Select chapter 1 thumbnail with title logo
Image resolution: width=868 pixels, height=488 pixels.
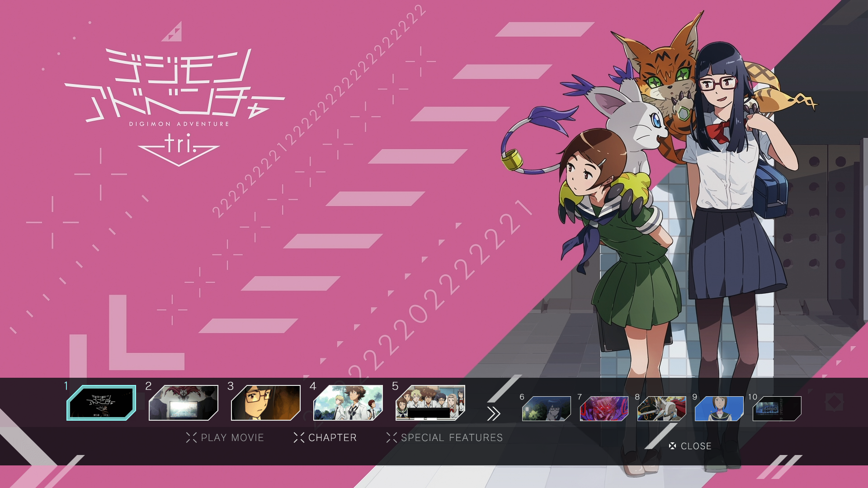pyautogui.click(x=101, y=403)
